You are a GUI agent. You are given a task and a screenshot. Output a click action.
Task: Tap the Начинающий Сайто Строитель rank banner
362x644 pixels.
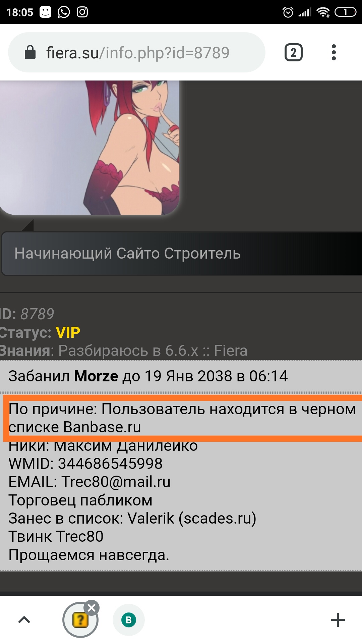[x=182, y=254]
